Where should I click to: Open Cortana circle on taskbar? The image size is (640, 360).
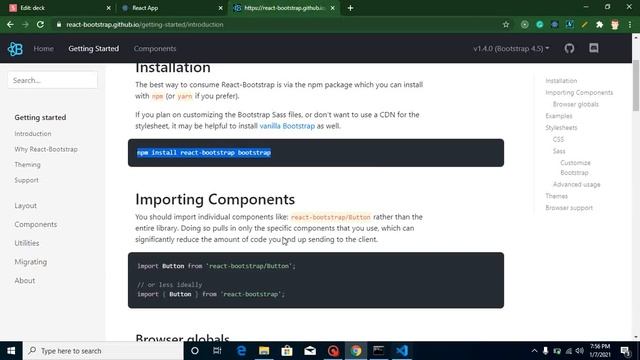tap(195, 351)
